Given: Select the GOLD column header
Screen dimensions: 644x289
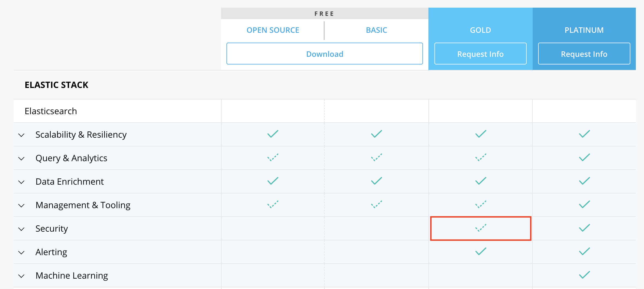Looking at the screenshot, I should coord(480,30).
